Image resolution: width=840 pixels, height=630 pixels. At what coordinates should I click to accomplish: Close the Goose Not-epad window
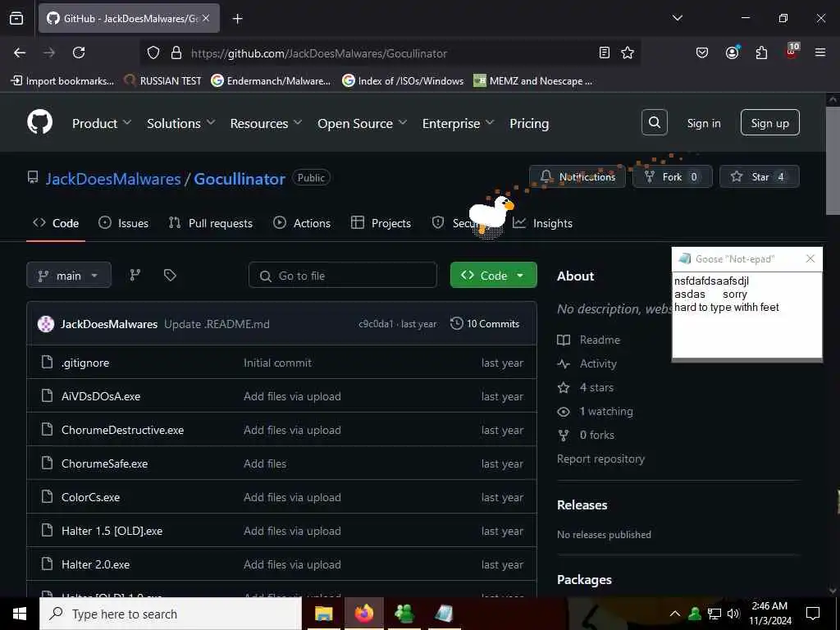click(x=810, y=258)
